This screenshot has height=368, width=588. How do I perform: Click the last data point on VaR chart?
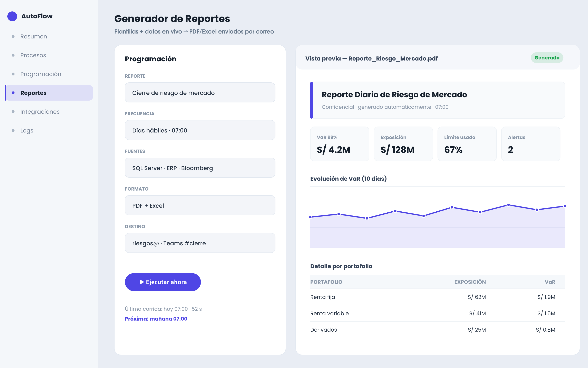coord(565,206)
